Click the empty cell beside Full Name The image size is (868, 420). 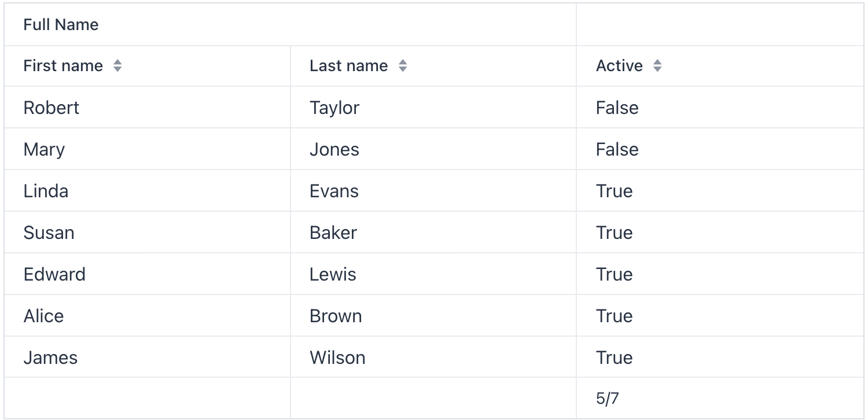pos(721,24)
